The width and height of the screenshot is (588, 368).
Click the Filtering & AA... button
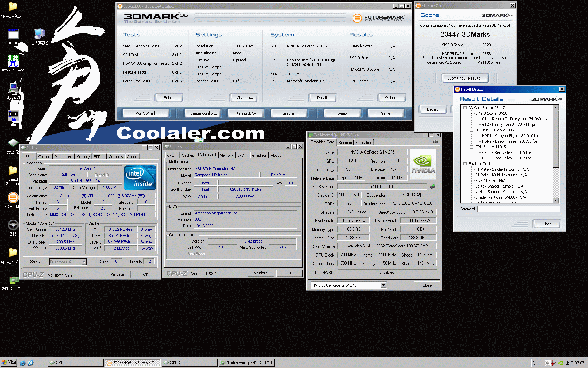pyautogui.click(x=246, y=113)
